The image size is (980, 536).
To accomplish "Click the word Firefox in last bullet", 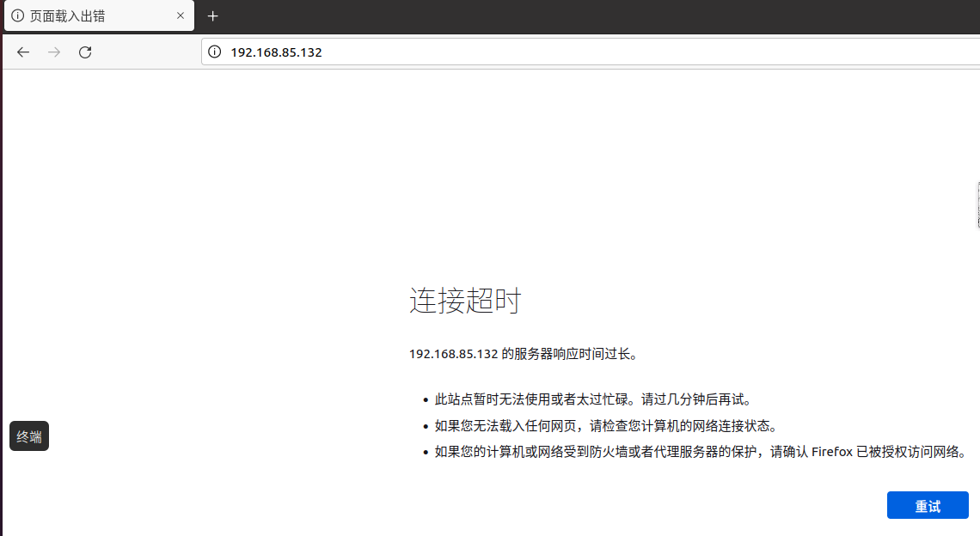I will (832, 452).
